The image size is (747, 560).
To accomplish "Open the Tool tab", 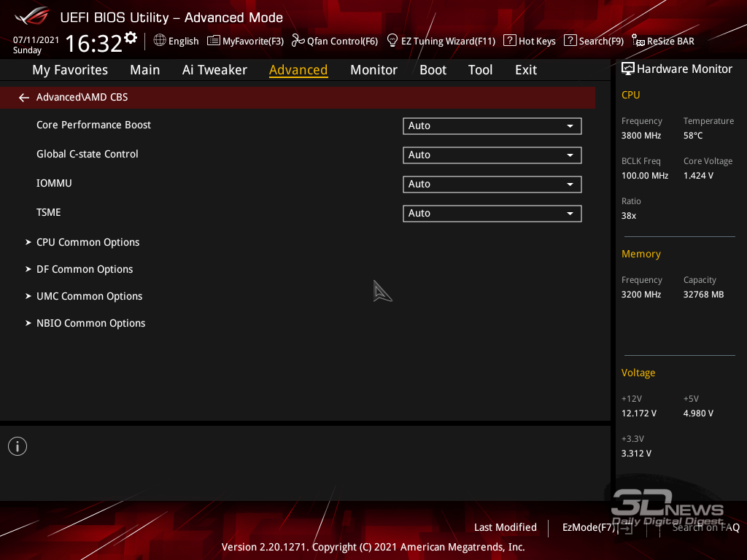I will point(480,70).
